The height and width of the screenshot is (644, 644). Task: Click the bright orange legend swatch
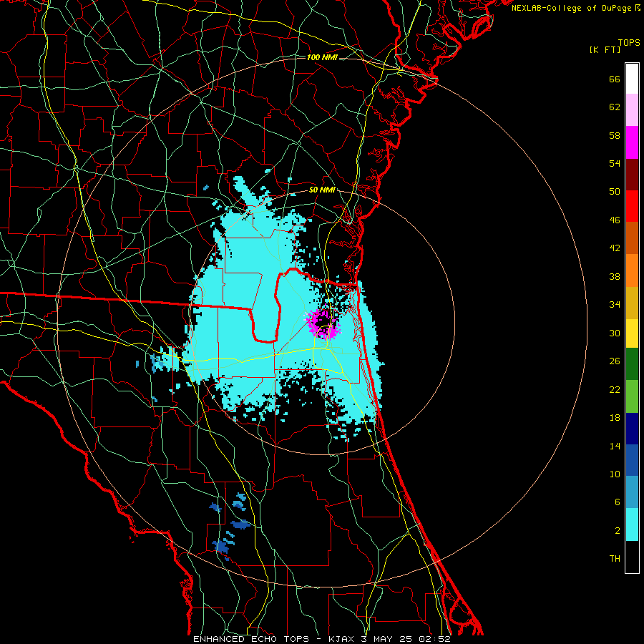[632, 270]
